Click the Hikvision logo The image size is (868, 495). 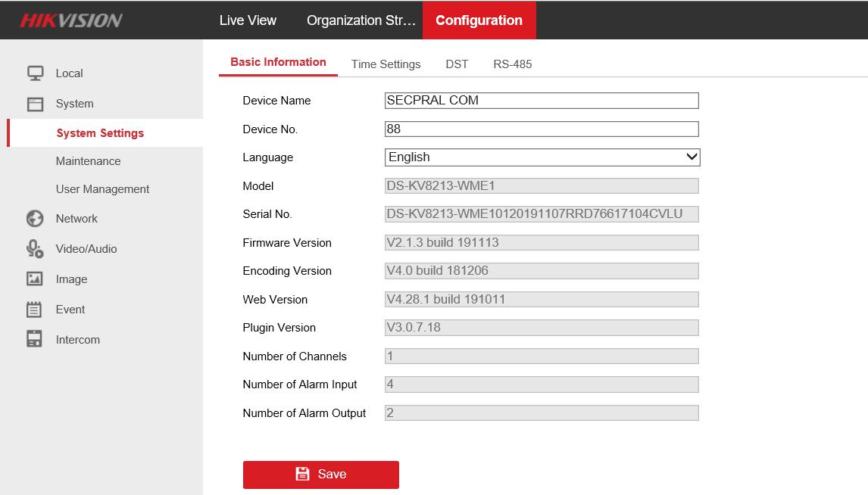point(70,20)
